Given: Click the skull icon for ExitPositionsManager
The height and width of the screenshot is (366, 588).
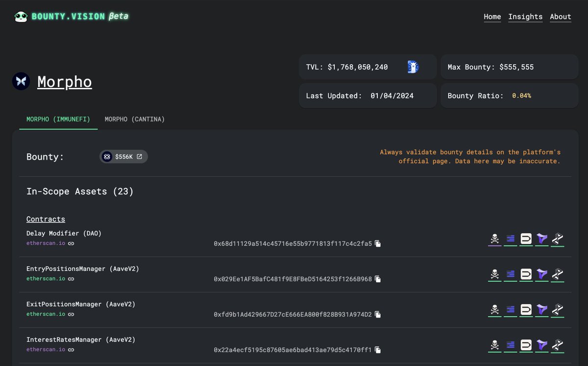Looking at the screenshot, I should 495,310.
